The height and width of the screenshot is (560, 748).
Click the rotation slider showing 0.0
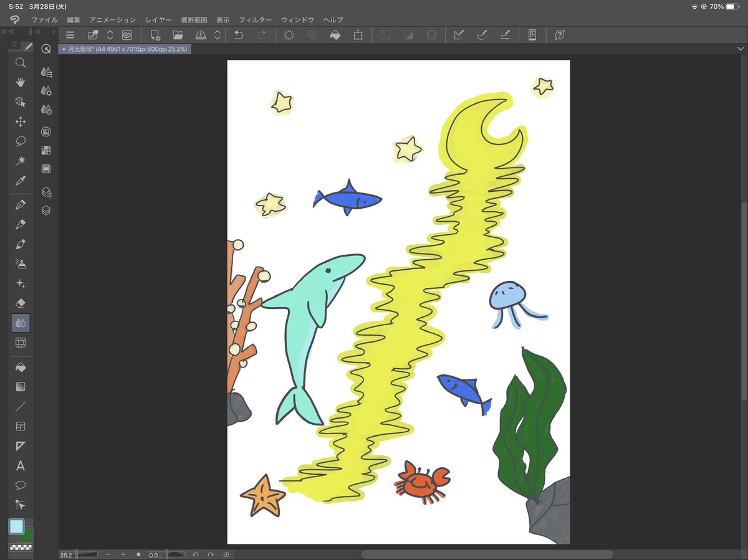click(x=168, y=554)
